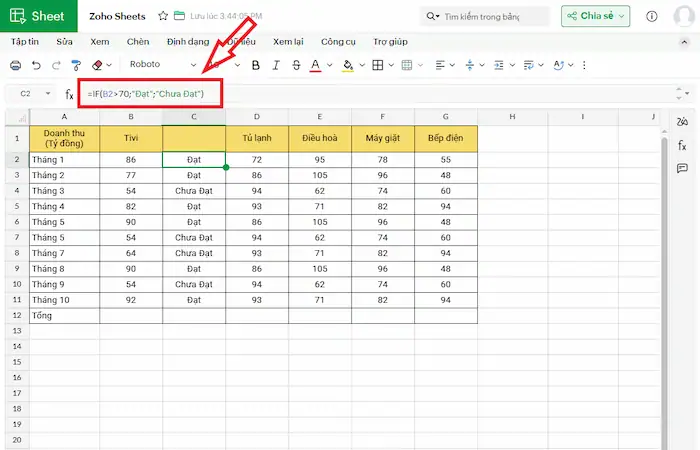The height and width of the screenshot is (450, 700).
Task: Click the Sheet logo home button
Action: [x=38, y=16]
